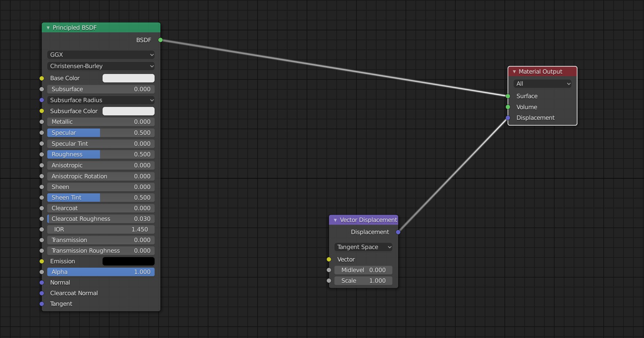The image size is (644, 338).
Task: Click the Tangent input socket
Action: coord(42,304)
